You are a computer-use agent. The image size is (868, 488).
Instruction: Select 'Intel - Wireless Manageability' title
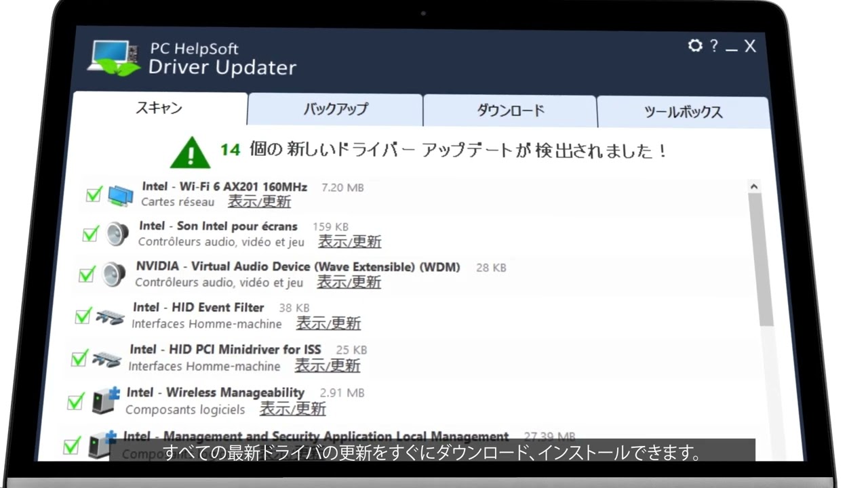[216, 392]
